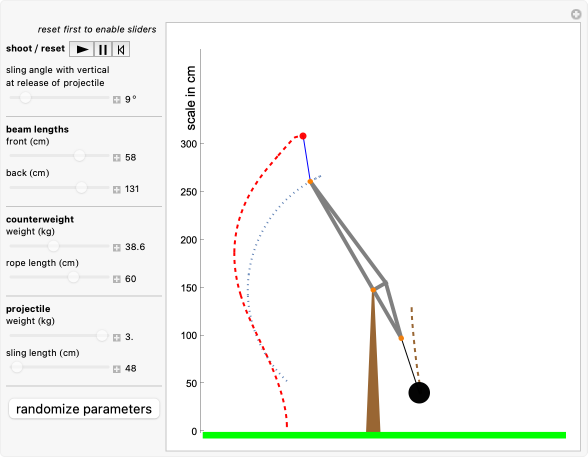Expand counterweight weight slider controls
The width and height of the screenshot is (588, 458).
pos(117,248)
